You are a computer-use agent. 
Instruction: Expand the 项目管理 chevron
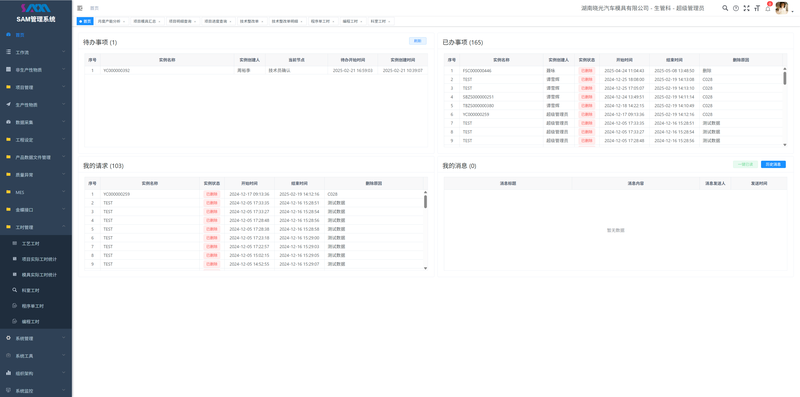[x=64, y=87]
